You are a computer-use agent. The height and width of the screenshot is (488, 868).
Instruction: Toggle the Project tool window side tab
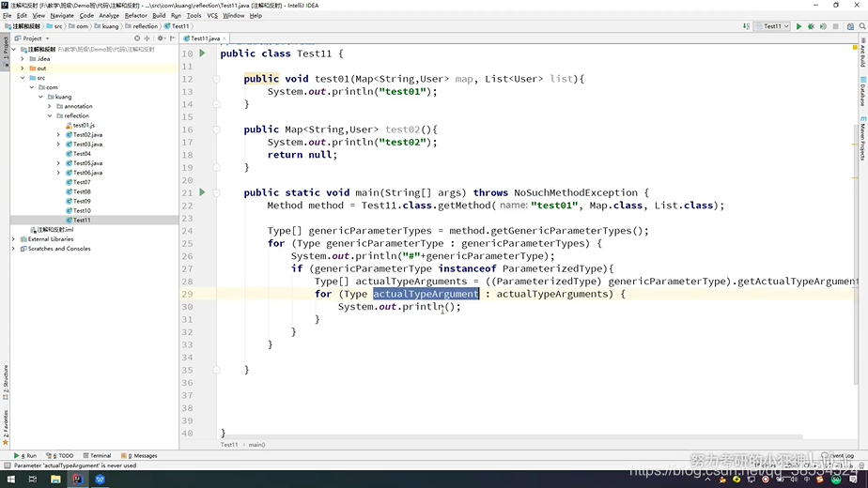tap(6, 50)
